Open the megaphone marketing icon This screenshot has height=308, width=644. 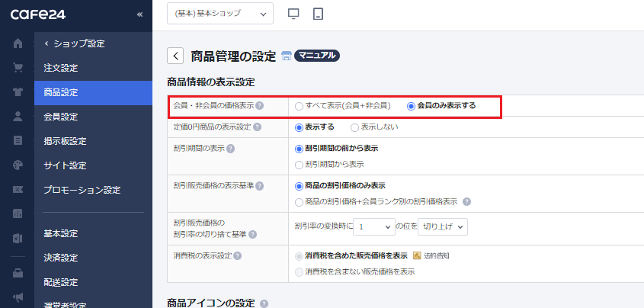(x=18, y=297)
